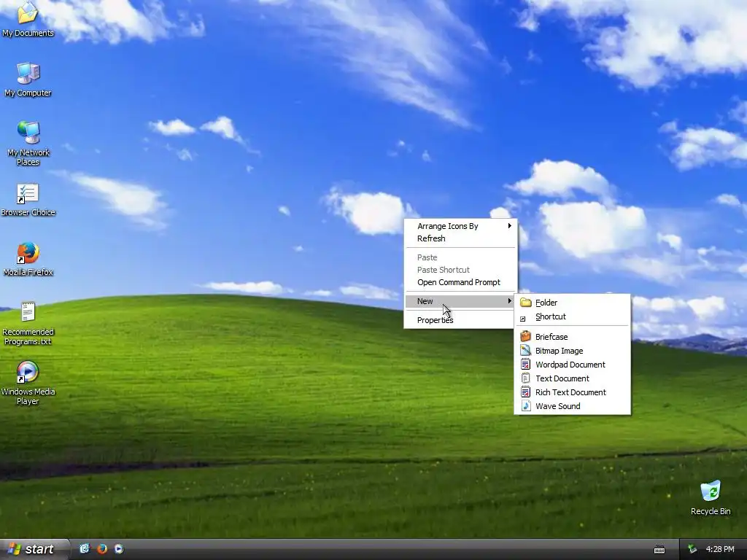Open Properties from the context menu
The image size is (747, 560).
point(461,320)
